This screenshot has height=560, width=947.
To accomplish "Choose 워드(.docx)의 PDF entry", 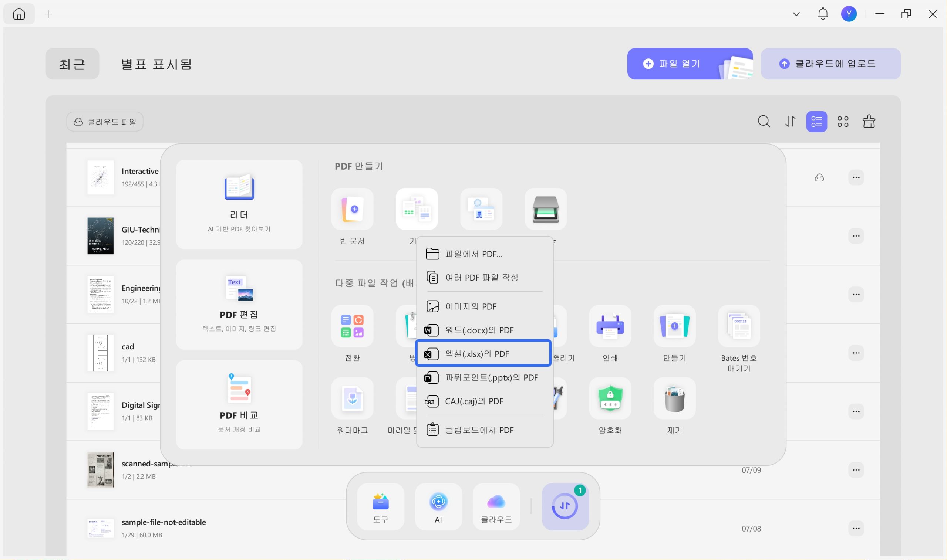I will pos(485,330).
